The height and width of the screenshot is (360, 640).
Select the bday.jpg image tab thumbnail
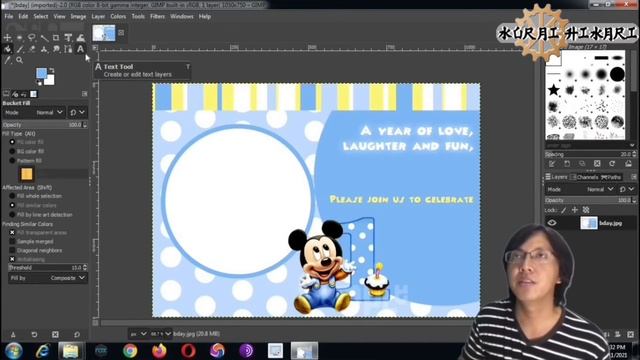104,33
